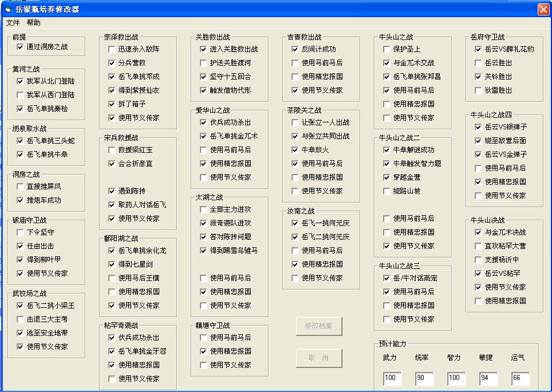This screenshot has width=552, height=392.
Task: Enable 直攻粘罕大营
Action: [x=478, y=246]
